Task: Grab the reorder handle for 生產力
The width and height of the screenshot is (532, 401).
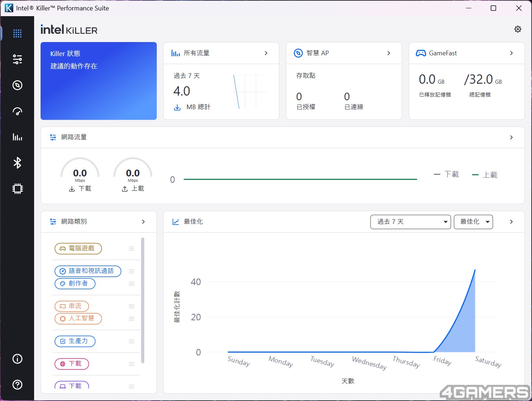Action: (x=131, y=341)
